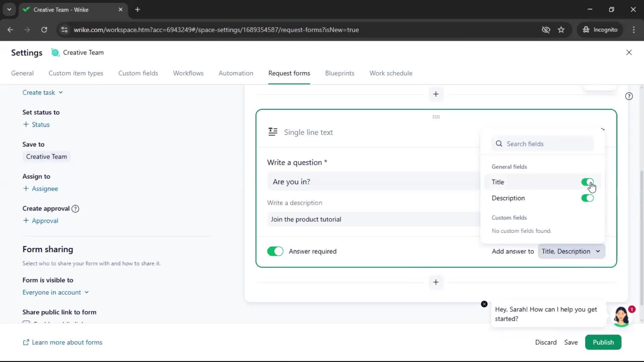644x362 pixels.
Task: Bookmark this page with the star
Action: [561, 30]
